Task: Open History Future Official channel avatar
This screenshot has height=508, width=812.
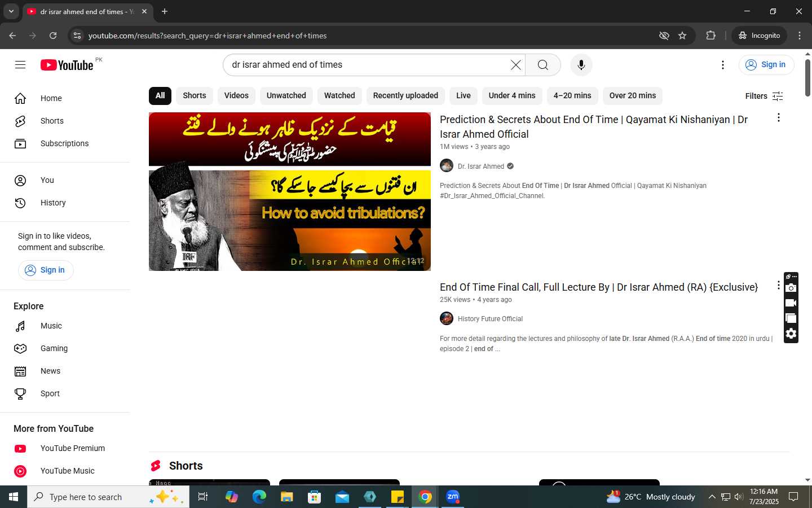Action: [447, 318]
